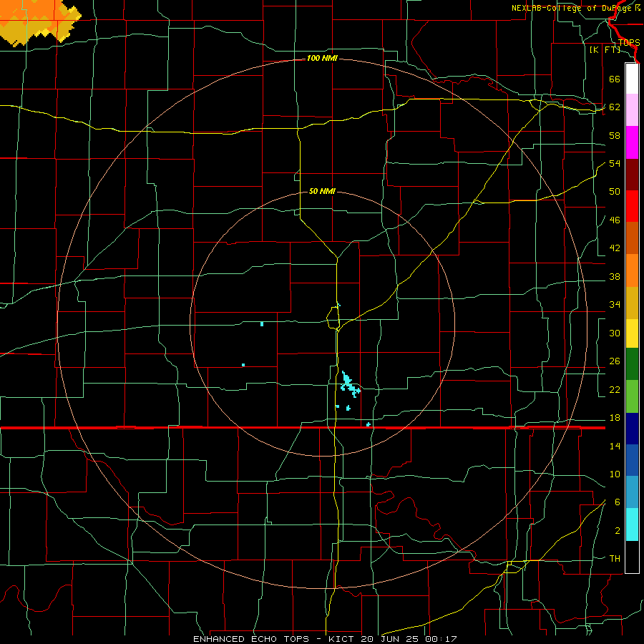Screen dimensions: 644x644
Task: Click the orange-yellow echo top area in corner
Action: 37,21
